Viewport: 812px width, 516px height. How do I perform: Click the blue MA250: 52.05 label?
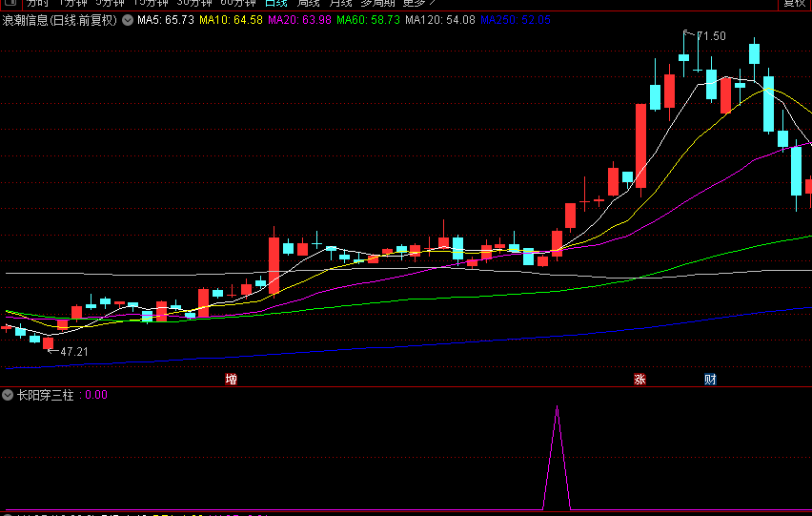(x=516, y=20)
